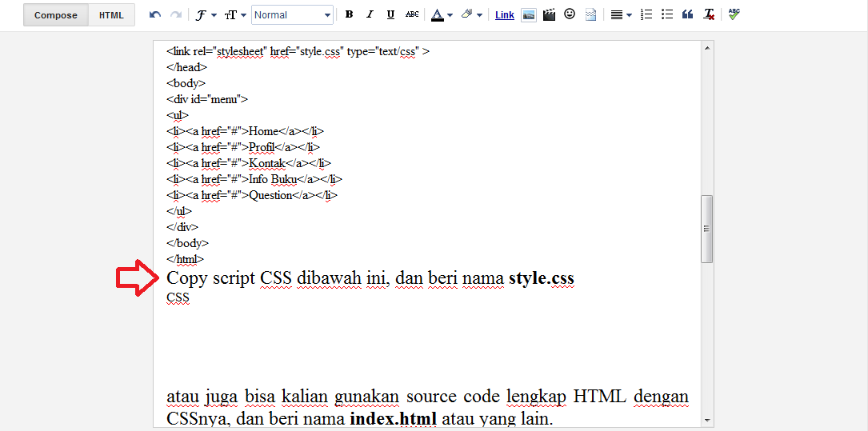Switch to Compose mode

point(56,15)
